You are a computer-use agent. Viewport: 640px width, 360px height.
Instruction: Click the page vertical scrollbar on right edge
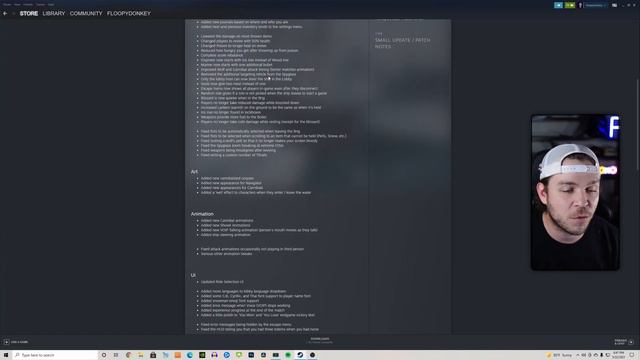click(638, 124)
